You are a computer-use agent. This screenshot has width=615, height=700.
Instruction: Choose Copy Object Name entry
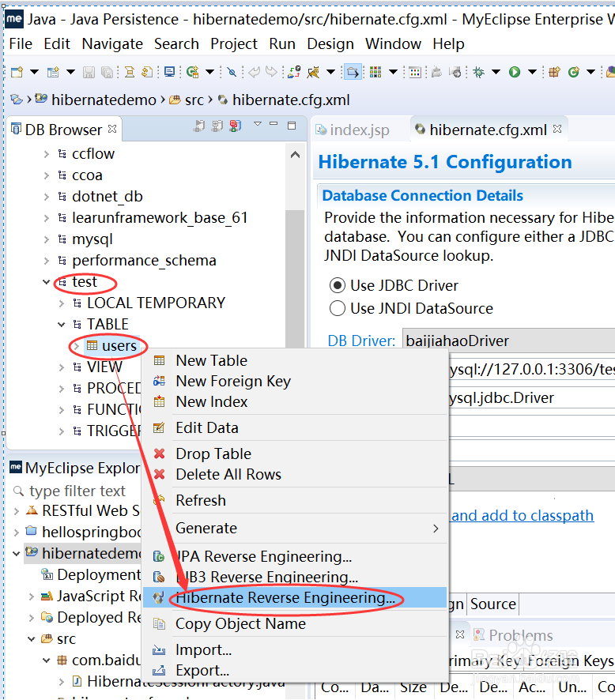[295, 623]
